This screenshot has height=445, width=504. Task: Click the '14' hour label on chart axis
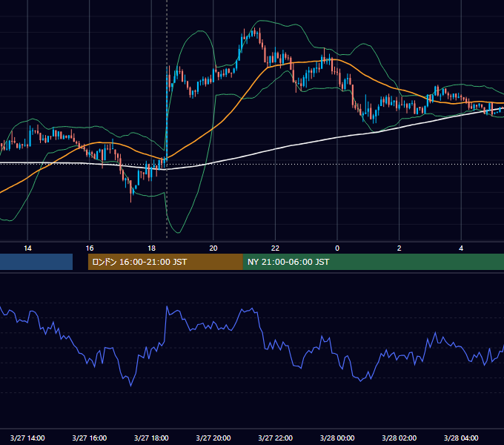tap(27, 248)
